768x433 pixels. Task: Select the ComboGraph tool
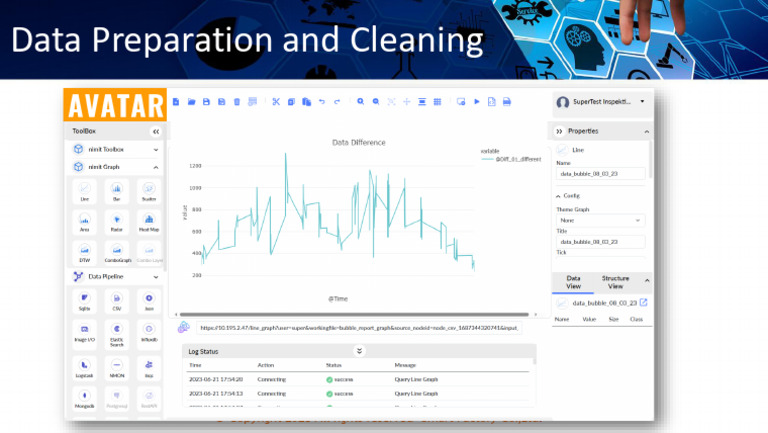point(118,253)
